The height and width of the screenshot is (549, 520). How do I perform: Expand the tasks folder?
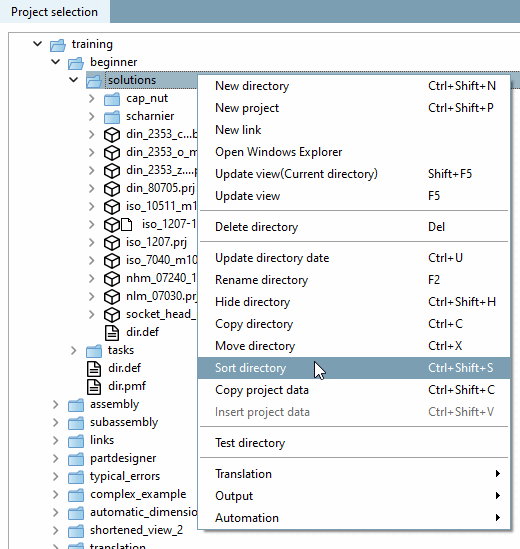click(x=74, y=350)
